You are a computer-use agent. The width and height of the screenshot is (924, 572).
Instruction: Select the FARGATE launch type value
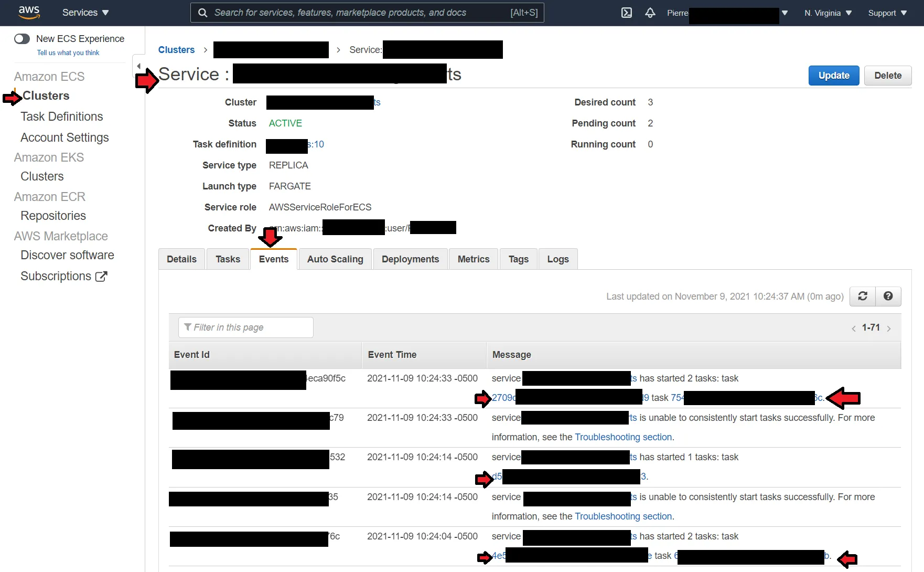[290, 186]
